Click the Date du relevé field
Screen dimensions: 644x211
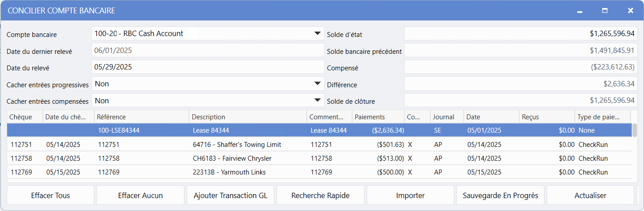coord(208,67)
